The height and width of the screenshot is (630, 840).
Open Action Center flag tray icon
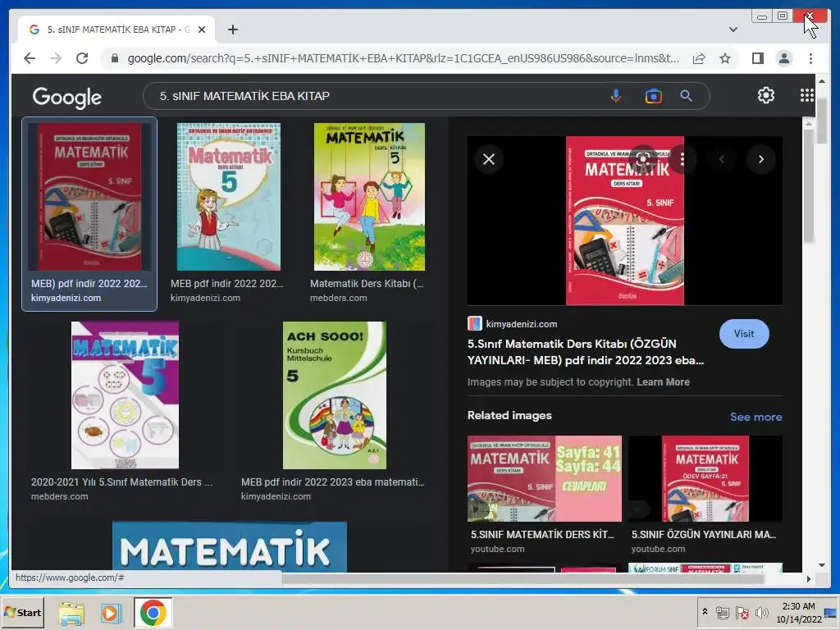(x=742, y=612)
